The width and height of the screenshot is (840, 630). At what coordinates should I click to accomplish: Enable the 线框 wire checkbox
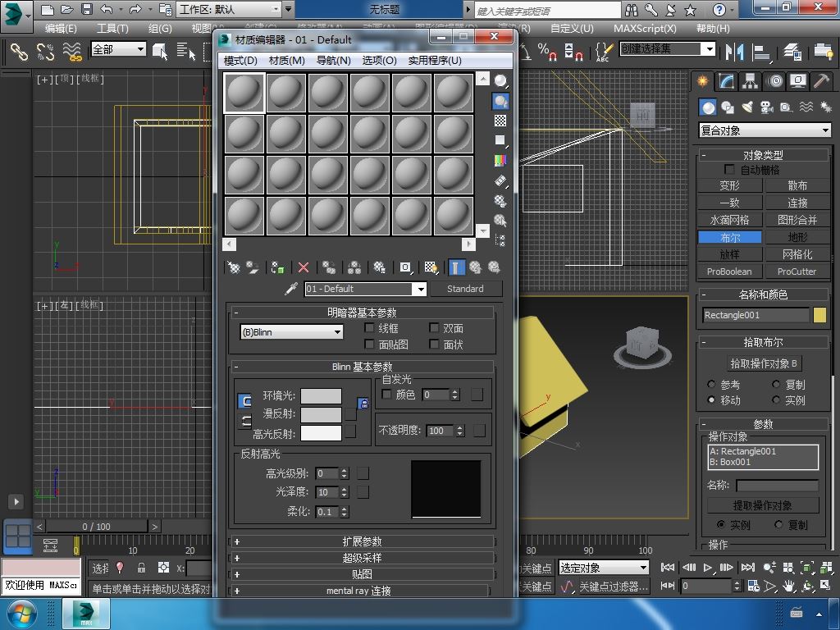point(369,327)
